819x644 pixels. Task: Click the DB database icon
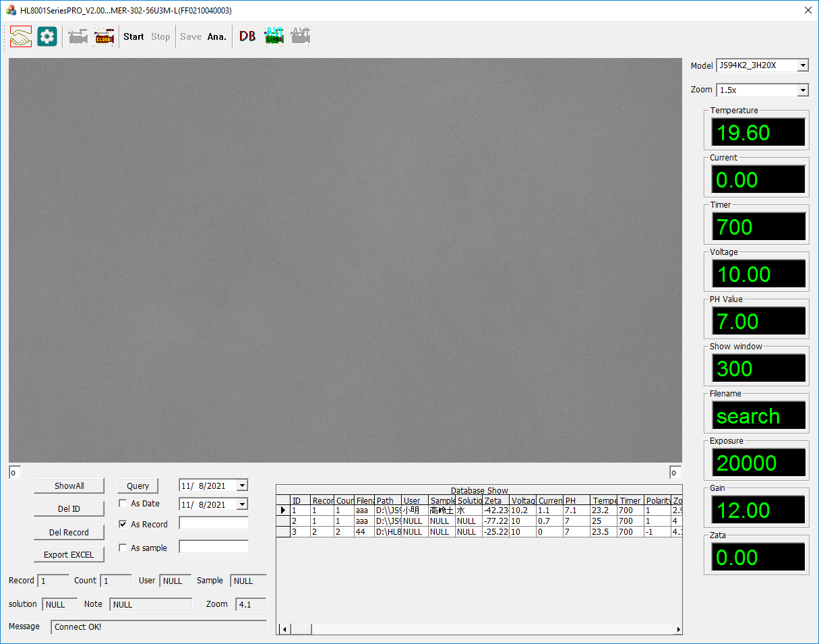[247, 36]
